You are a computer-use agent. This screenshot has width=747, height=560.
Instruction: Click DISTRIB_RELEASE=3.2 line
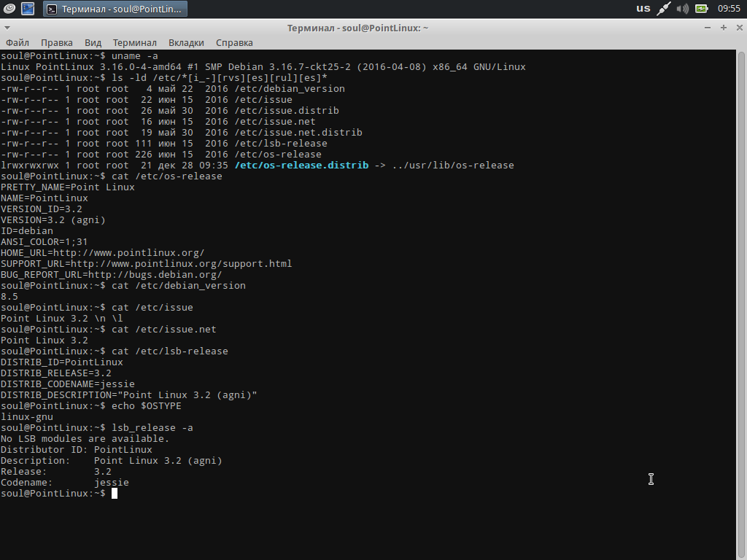55,373
